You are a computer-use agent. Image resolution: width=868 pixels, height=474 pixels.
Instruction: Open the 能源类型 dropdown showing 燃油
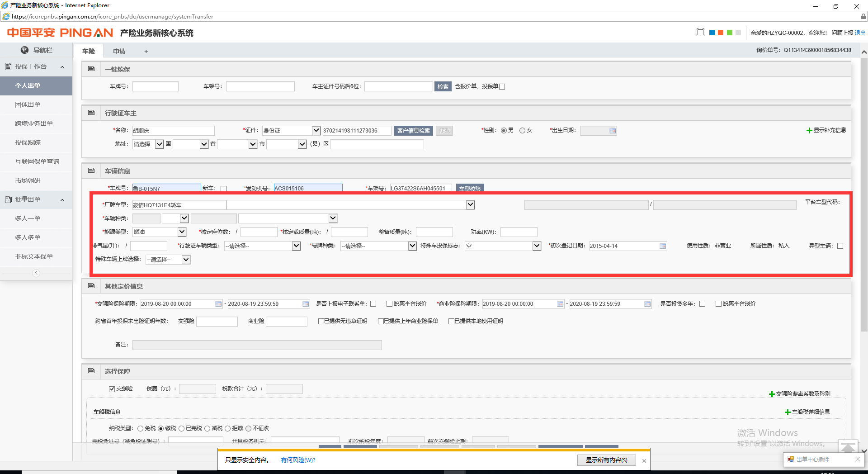tap(182, 232)
